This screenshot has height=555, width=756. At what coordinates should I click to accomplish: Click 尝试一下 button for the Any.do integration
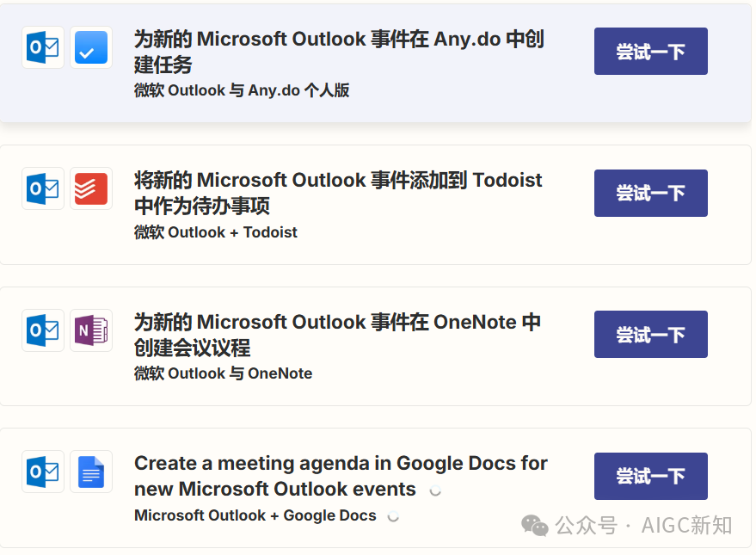point(650,51)
